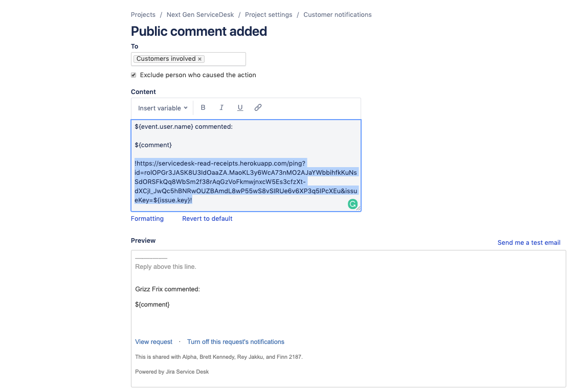Image resolution: width=578 pixels, height=392 pixels.
Task: Remove the Customers involved recipient tag
Action: pyautogui.click(x=200, y=59)
